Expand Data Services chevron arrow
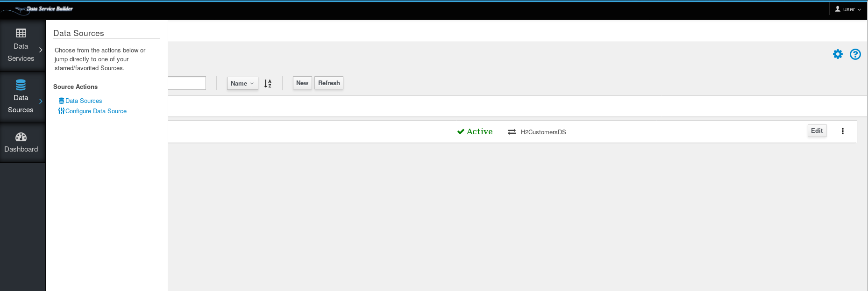 [41, 50]
